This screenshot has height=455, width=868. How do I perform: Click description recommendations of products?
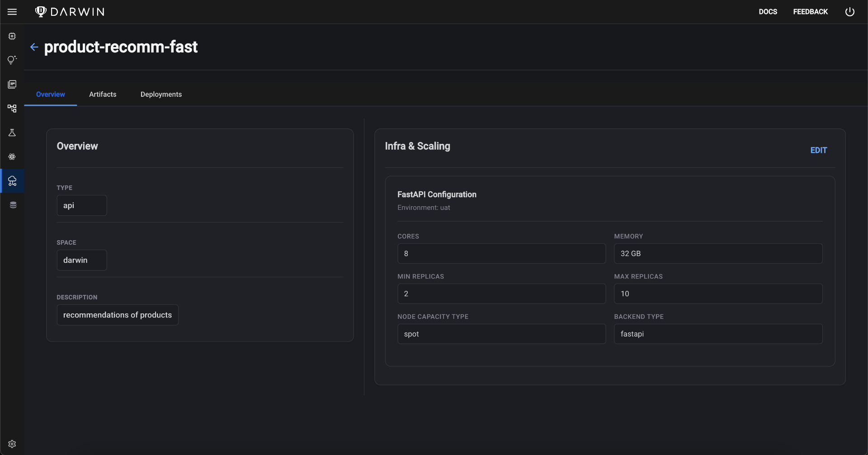(x=118, y=315)
